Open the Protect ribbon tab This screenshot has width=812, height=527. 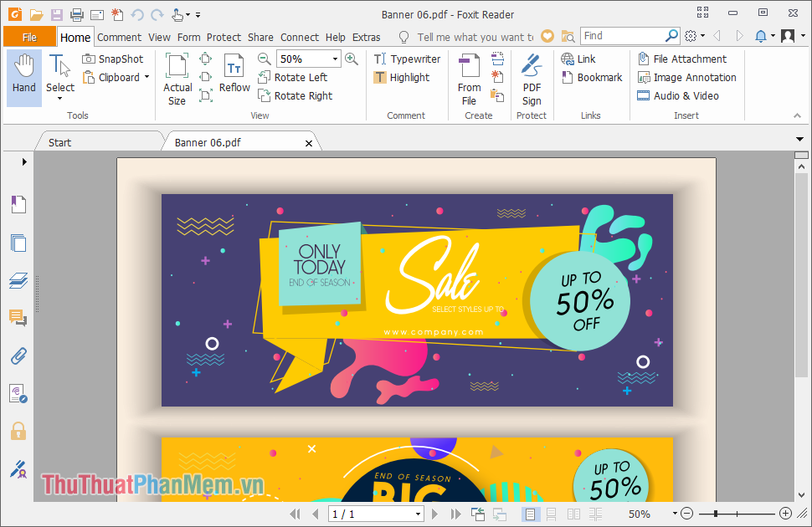tap(224, 38)
